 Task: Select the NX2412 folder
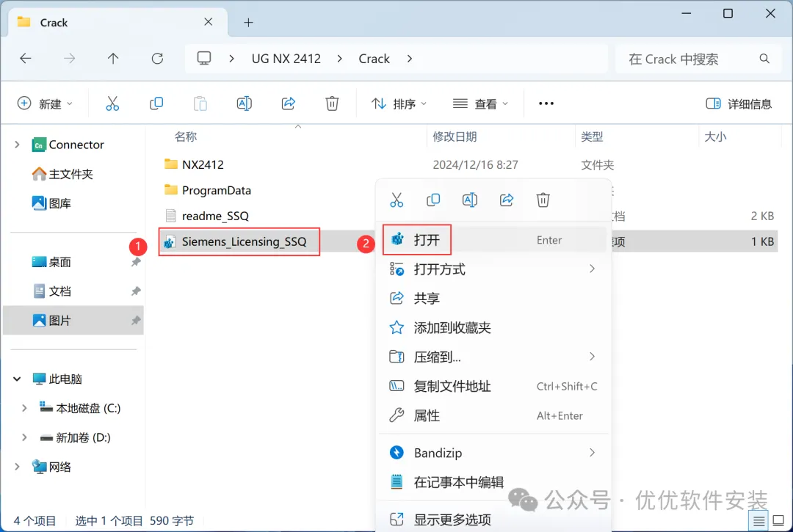pos(203,164)
